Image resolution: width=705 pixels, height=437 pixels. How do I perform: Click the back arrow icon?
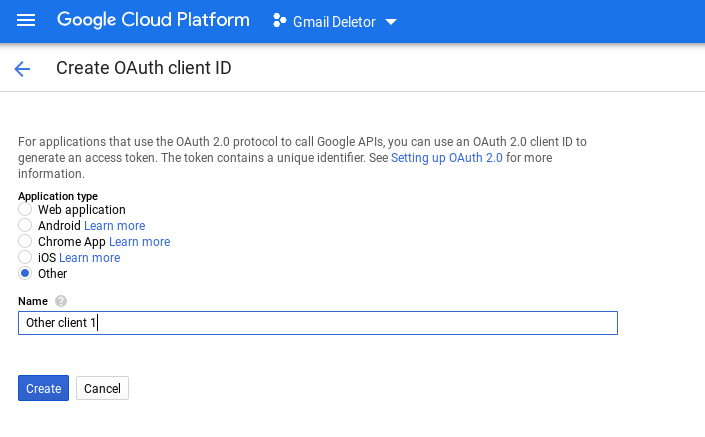(x=22, y=69)
